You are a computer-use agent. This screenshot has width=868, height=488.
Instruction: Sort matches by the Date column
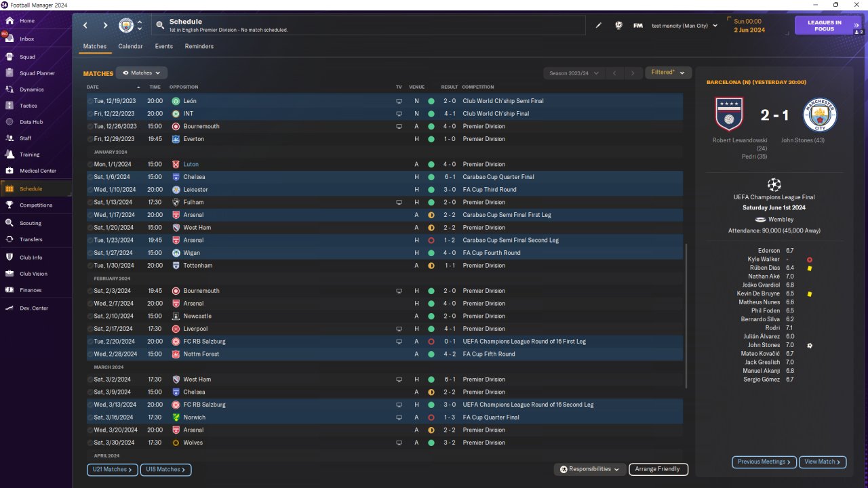93,87
